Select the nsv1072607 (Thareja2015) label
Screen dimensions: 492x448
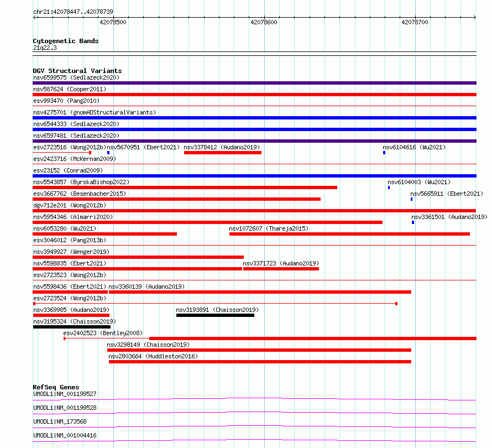(269, 228)
